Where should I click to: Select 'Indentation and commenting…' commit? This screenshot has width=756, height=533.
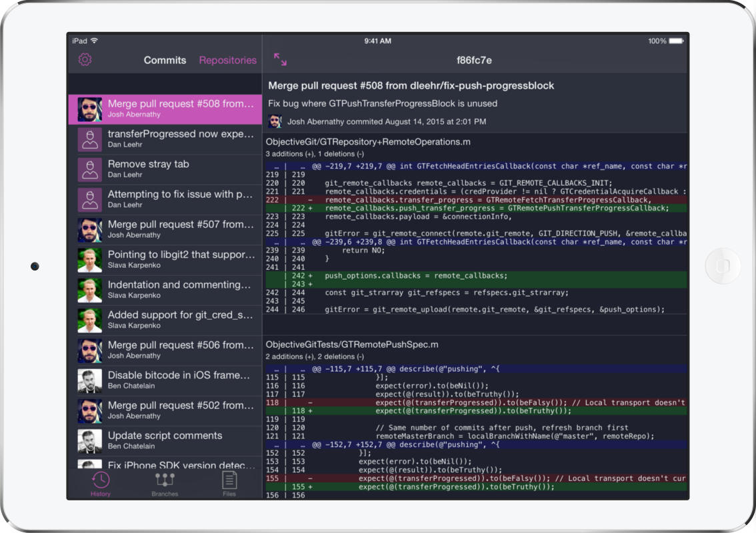[165, 290]
